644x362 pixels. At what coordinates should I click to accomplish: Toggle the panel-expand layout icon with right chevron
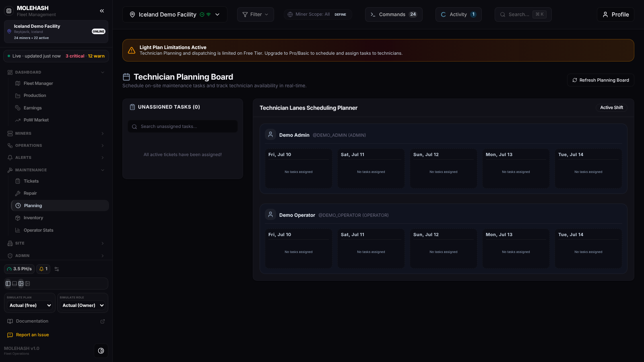[21, 284]
